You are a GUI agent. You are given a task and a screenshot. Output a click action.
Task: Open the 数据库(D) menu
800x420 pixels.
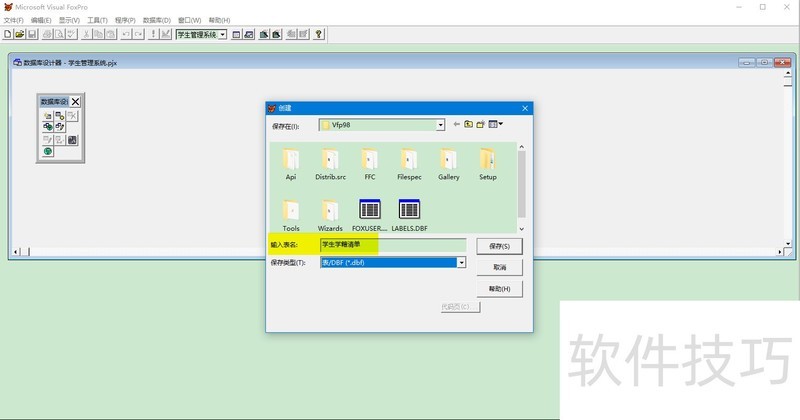pos(157,20)
